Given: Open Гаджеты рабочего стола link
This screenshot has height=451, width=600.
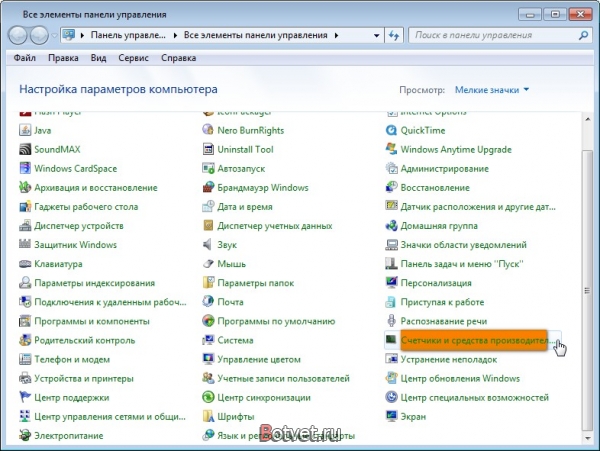Looking at the screenshot, I should 86,207.
